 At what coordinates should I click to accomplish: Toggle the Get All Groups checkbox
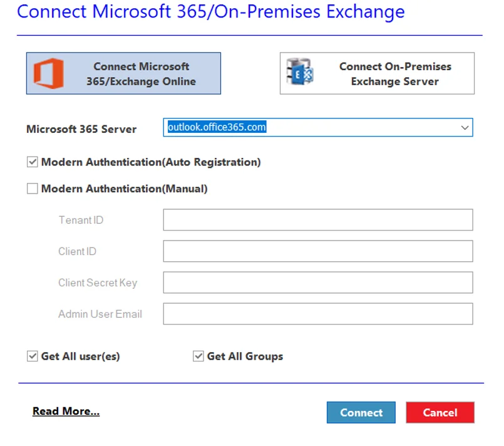point(198,356)
